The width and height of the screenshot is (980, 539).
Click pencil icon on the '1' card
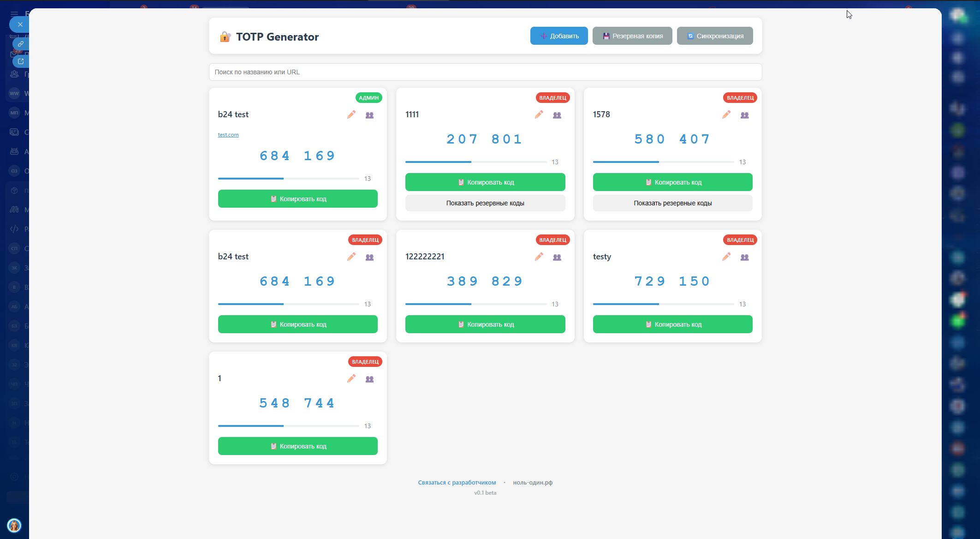351,378
